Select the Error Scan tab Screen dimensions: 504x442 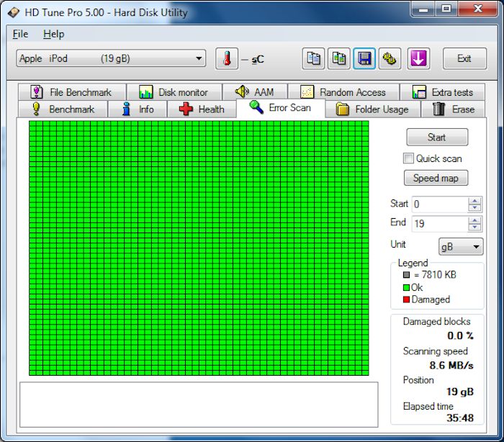(281, 108)
